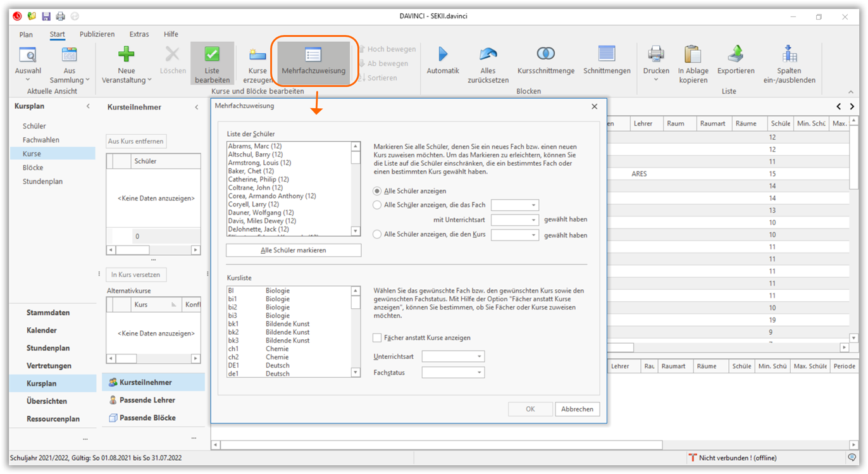Enable Fächer anstatt Kurse anzeigen checkbox
Image resolution: width=868 pixels, height=474 pixels.
click(378, 338)
